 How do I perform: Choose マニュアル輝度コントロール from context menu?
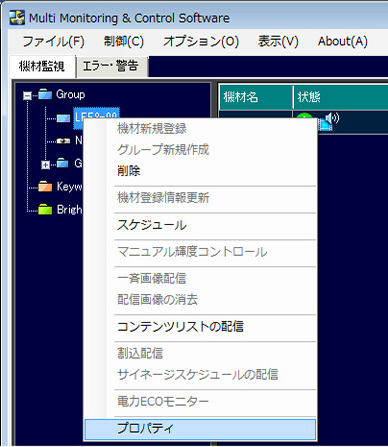tap(200, 252)
